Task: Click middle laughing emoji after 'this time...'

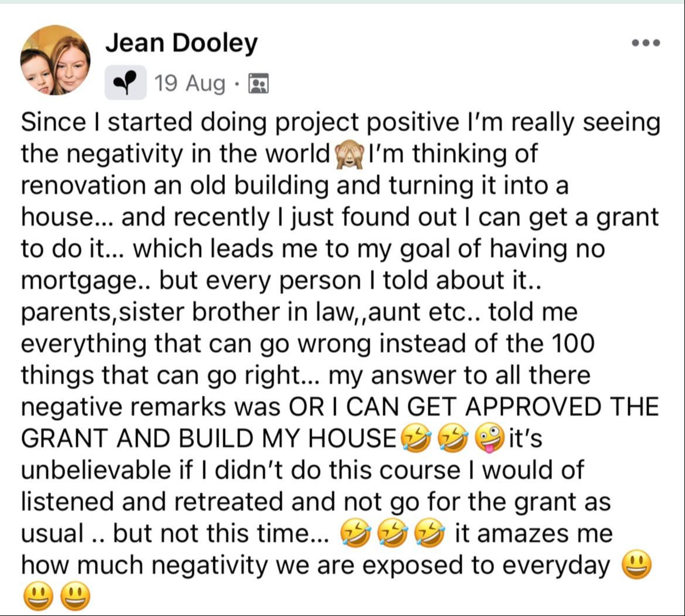Action: click(393, 533)
